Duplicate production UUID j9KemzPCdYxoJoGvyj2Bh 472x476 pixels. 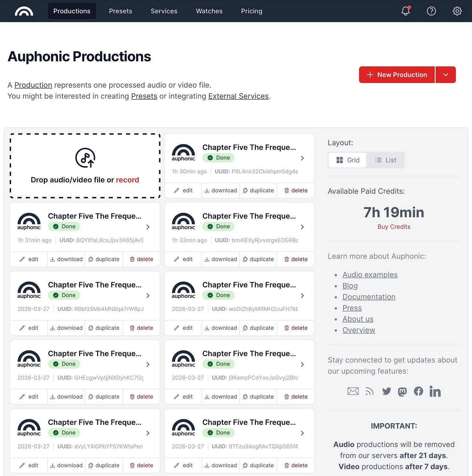258,397
